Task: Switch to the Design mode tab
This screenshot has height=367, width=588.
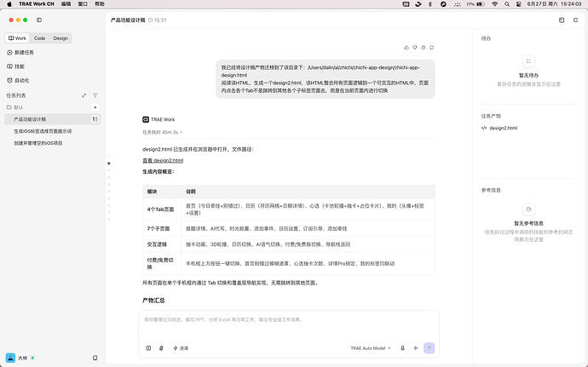Action: [x=61, y=38]
